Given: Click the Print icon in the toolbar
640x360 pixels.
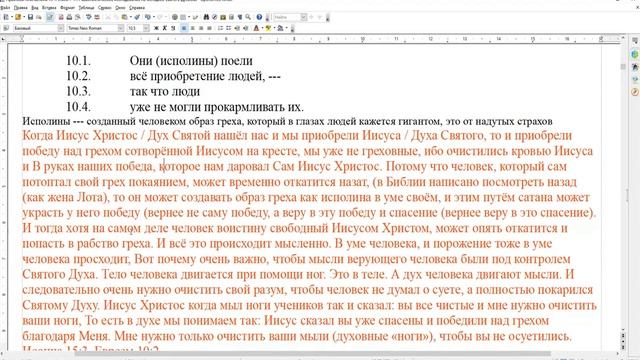Looking at the screenshot, I should 69,17.
